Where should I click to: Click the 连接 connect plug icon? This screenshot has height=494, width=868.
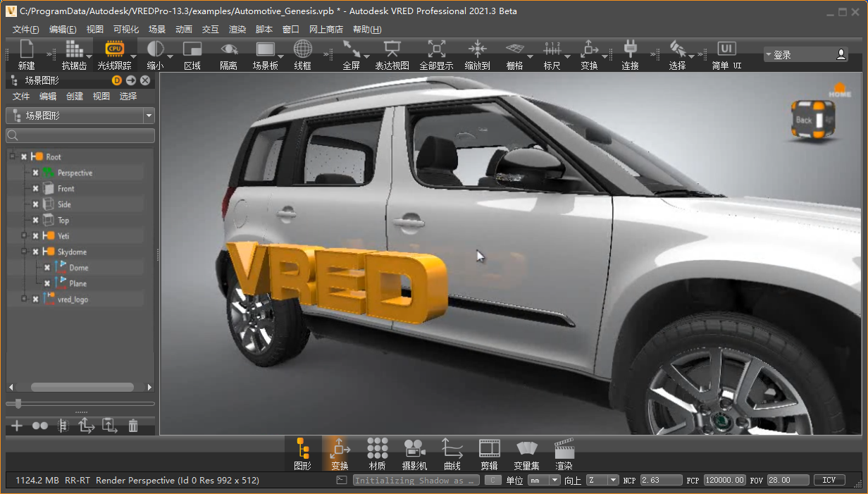631,49
